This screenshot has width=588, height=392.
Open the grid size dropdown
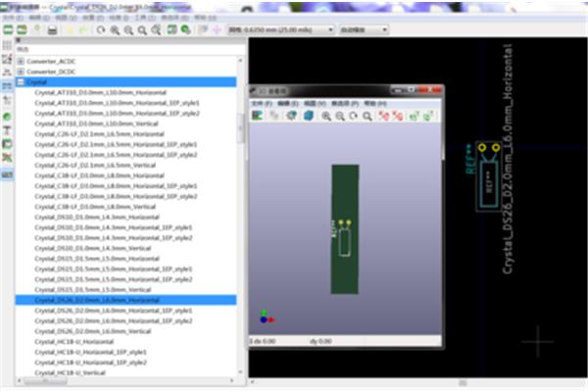coord(281,29)
